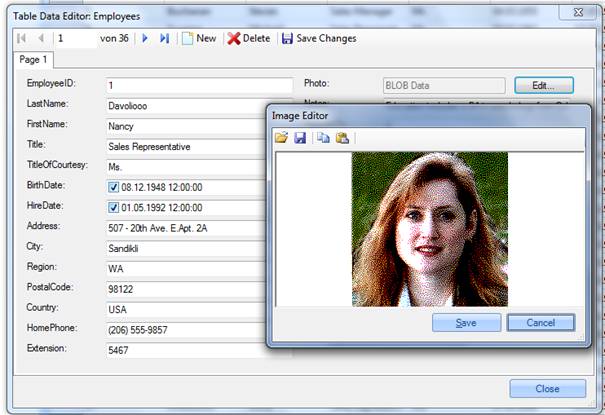Cancel the Image Editor dialog
605x415 pixels.
pyautogui.click(x=541, y=322)
